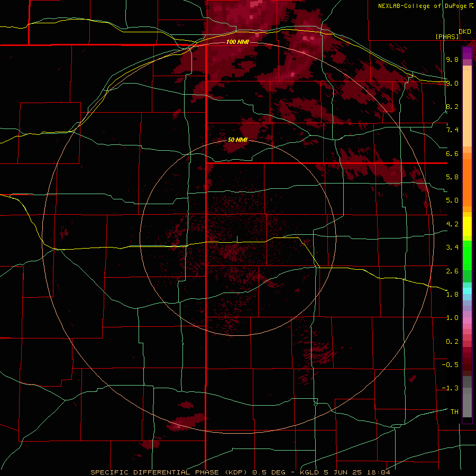The width and height of the screenshot is (476, 476).
Task: Select the 7.4 scale value
Action: 452,130
